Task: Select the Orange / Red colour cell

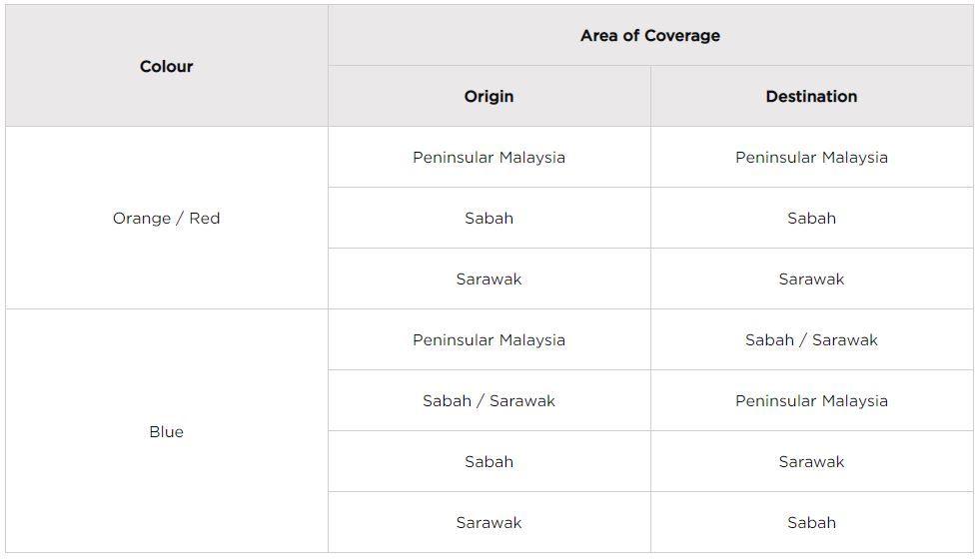Action: click(x=166, y=218)
